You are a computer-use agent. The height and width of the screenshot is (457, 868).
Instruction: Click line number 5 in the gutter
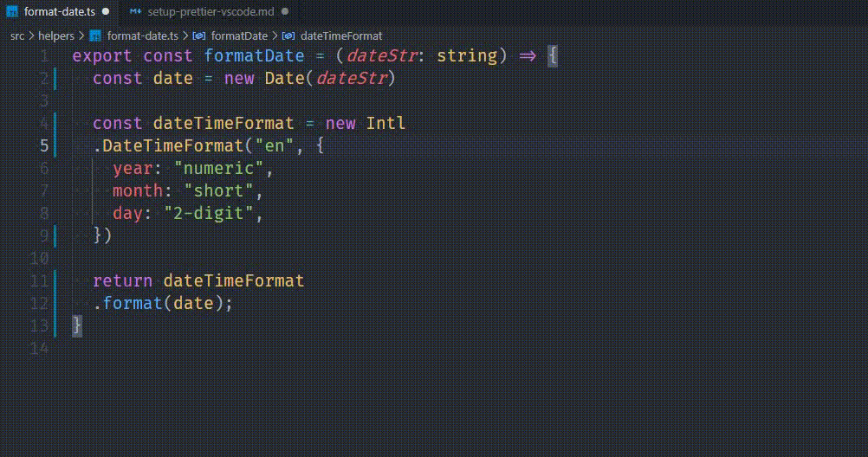pos(44,145)
